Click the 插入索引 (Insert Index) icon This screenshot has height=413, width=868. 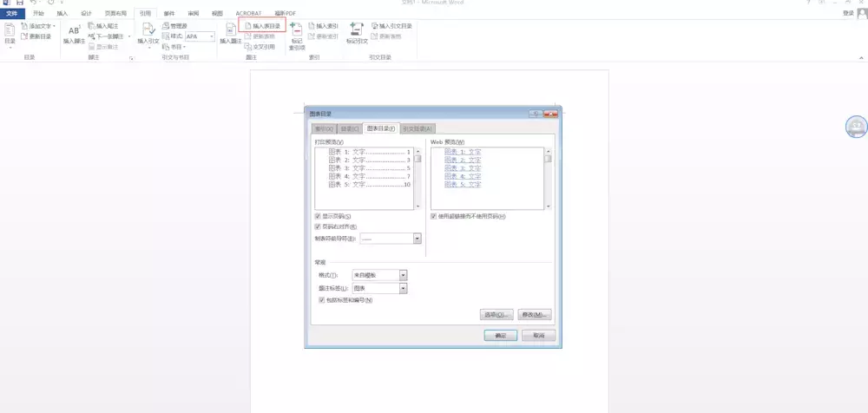(312, 26)
